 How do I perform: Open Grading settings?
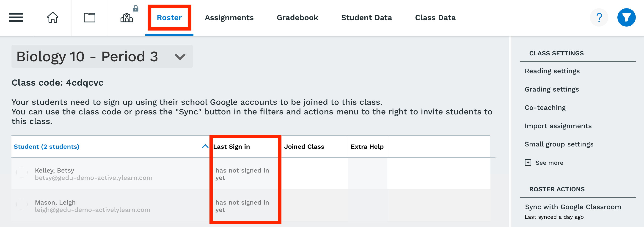[x=552, y=89]
